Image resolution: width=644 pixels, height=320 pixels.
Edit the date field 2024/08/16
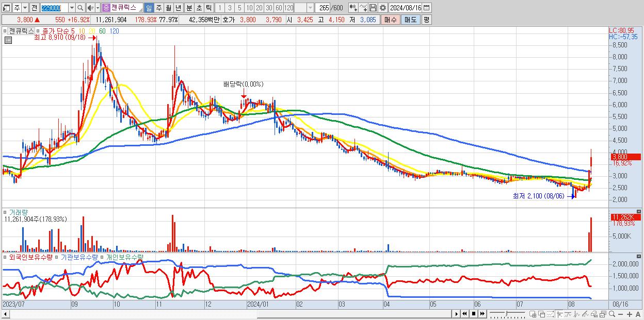(406, 8)
